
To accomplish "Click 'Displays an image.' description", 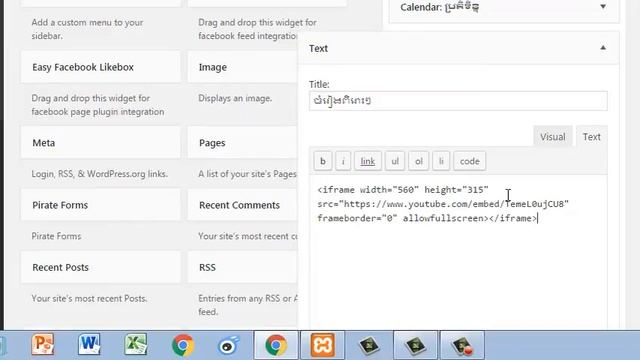I will [x=235, y=98].
